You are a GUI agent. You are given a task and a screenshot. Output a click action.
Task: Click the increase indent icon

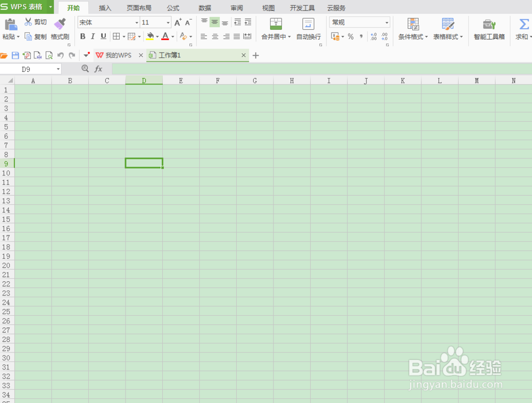(248, 22)
